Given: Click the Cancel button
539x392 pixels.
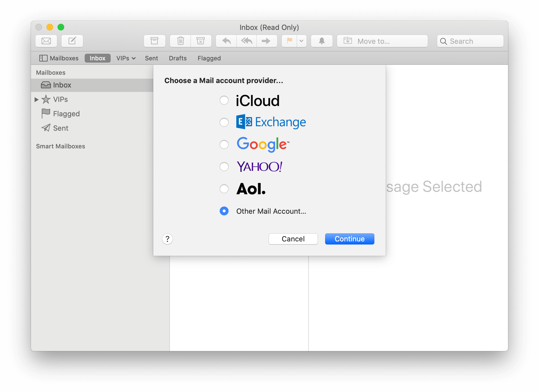Looking at the screenshot, I should [292, 239].
